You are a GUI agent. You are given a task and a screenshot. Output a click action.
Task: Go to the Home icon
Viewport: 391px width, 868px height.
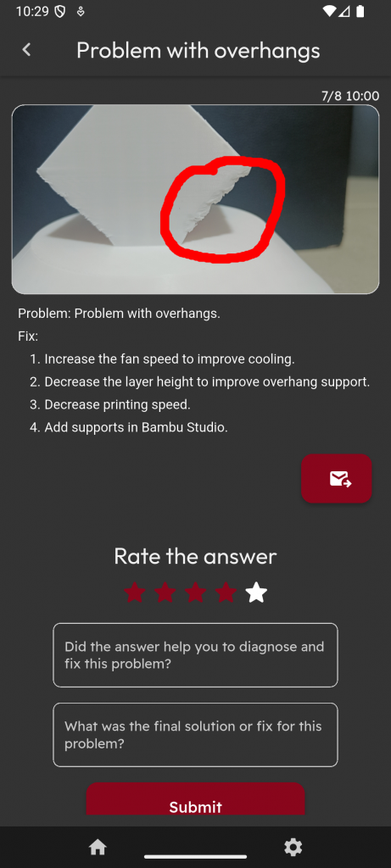point(98,847)
